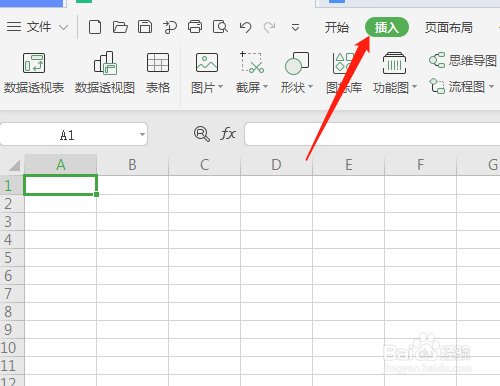Select row 10 header
The image size is (500, 386).
12,347
